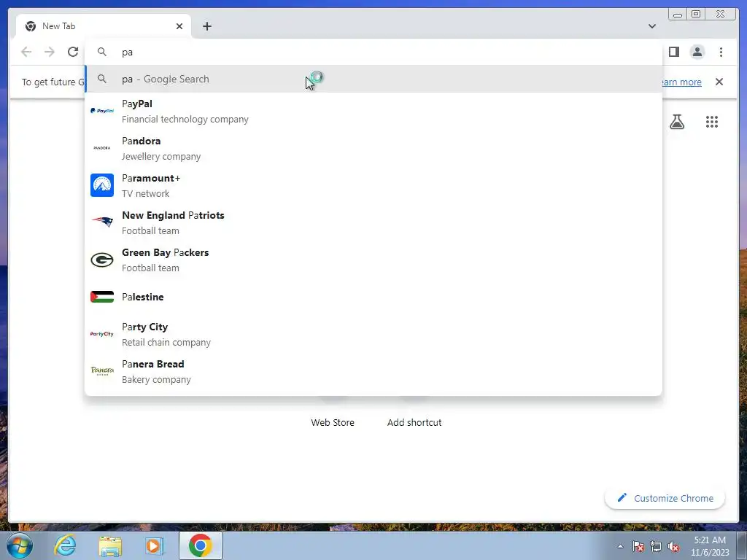Open the tab search dropdown chevron
The width and height of the screenshot is (747, 560).
pyautogui.click(x=652, y=26)
